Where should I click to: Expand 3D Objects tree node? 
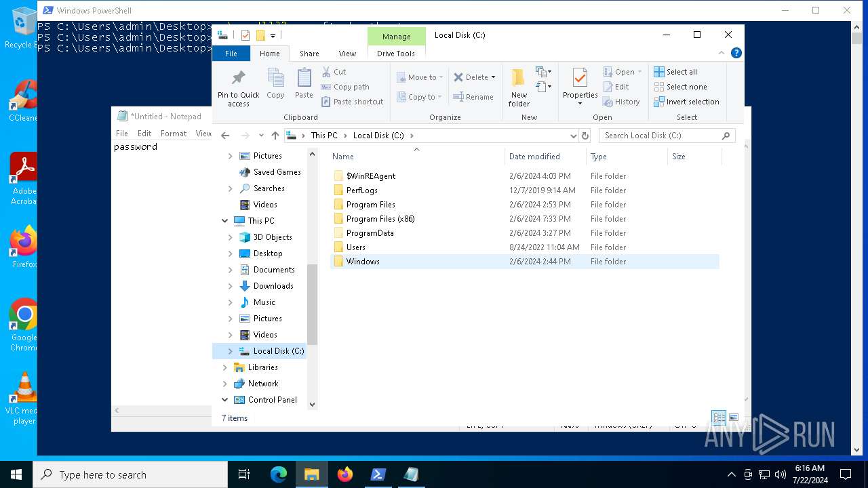pyautogui.click(x=230, y=237)
